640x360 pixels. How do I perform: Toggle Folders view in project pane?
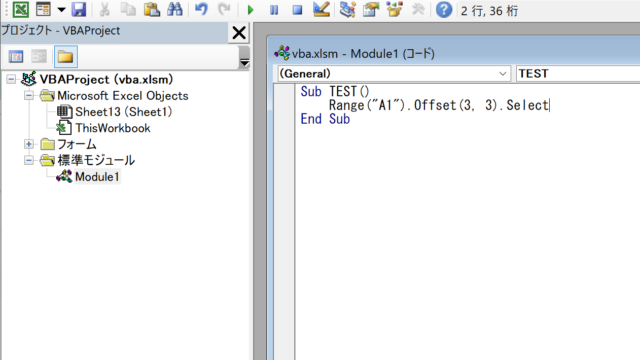[65, 57]
